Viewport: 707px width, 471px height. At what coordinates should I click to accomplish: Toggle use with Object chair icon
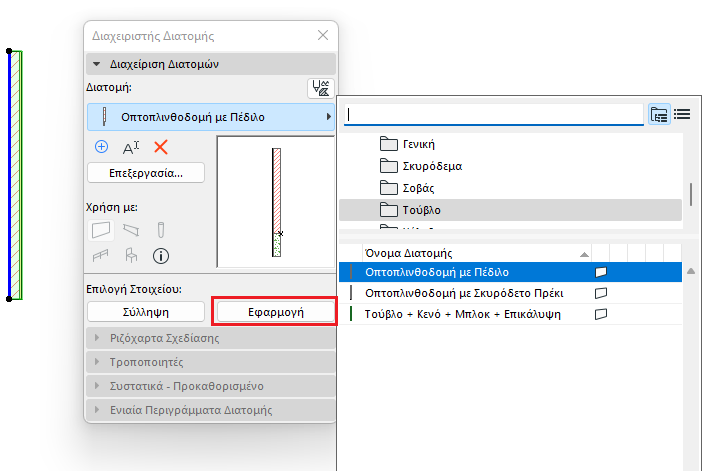pos(131,256)
